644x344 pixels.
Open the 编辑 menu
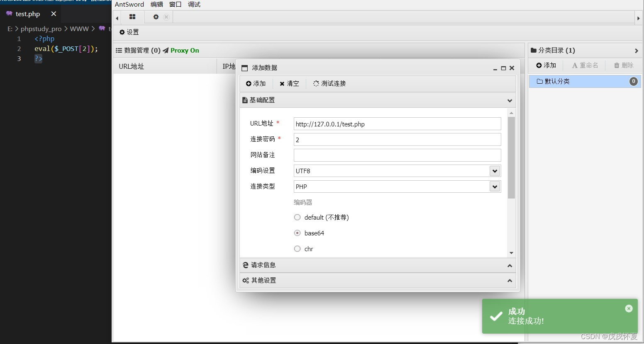(x=157, y=5)
